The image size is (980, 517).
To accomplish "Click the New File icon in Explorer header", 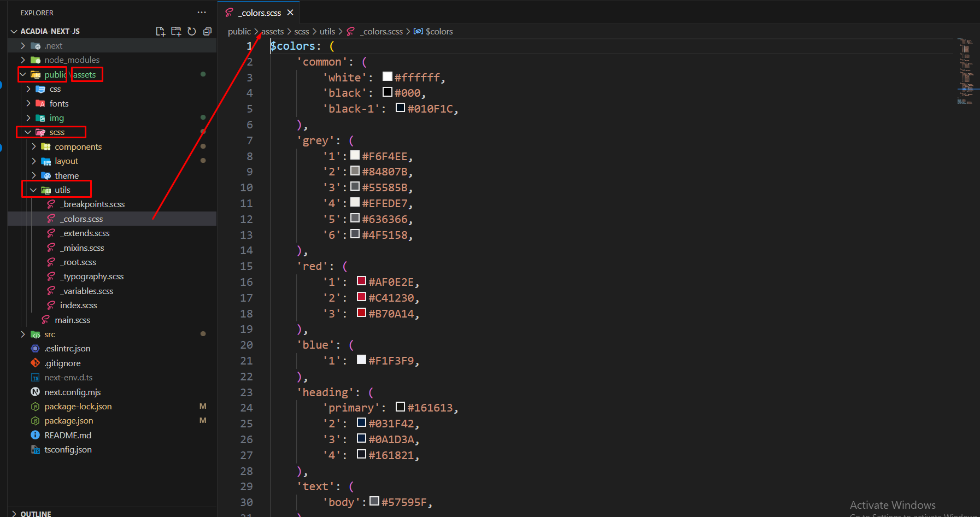I will 160,31.
